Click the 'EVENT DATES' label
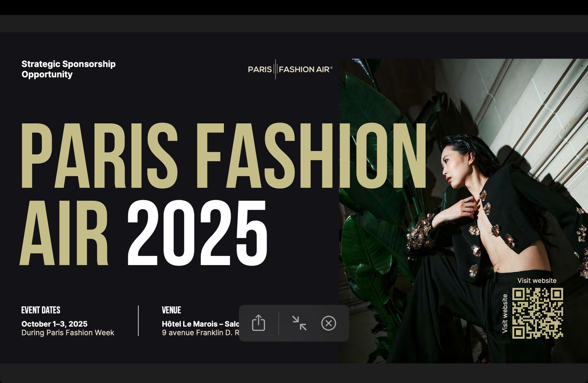Viewport: 588px width, 383px height. (41, 310)
